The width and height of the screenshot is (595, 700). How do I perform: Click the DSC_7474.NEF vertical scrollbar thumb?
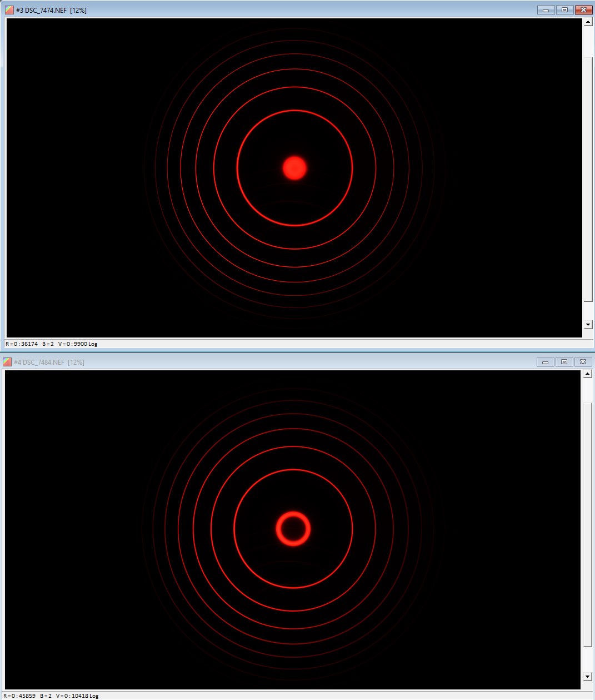588,178
